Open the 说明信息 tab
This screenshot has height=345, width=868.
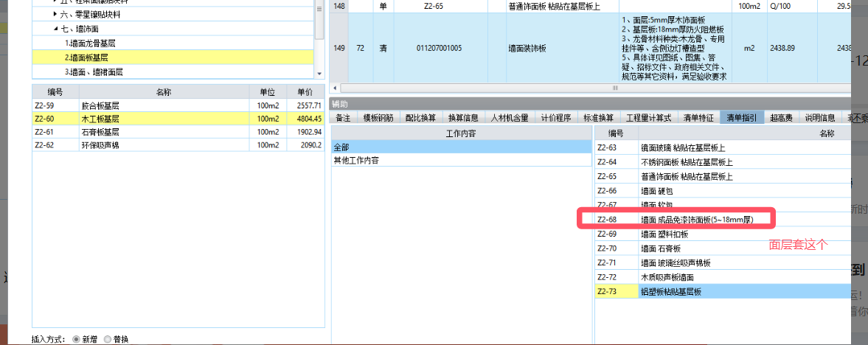click(820, 117)
